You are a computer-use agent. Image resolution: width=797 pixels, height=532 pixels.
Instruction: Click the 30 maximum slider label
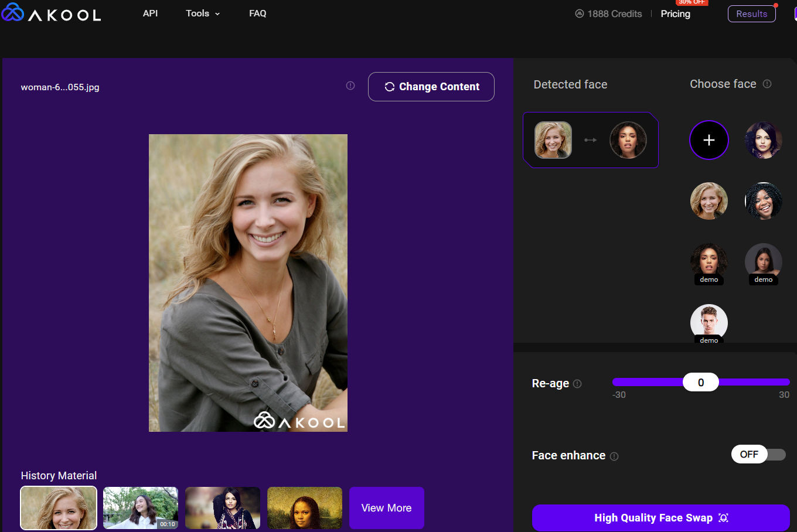click(784, 395)
